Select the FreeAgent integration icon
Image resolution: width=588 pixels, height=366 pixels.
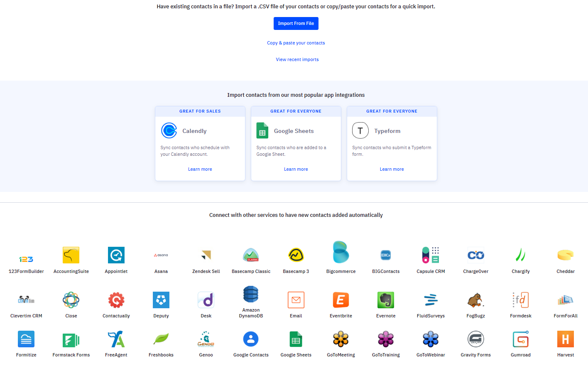[116, 339]
